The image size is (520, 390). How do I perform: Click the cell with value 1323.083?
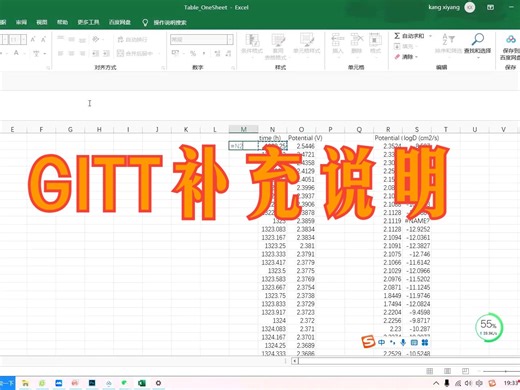273,229
